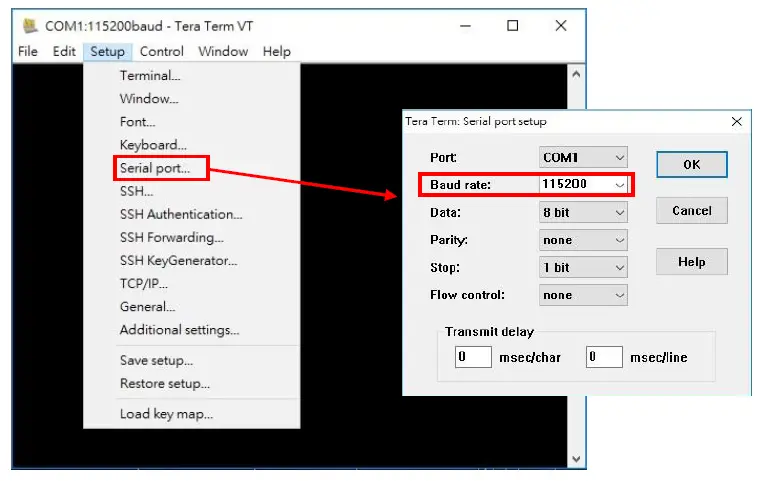
Task: Open the Help menu
Action: tap(277, 51)
